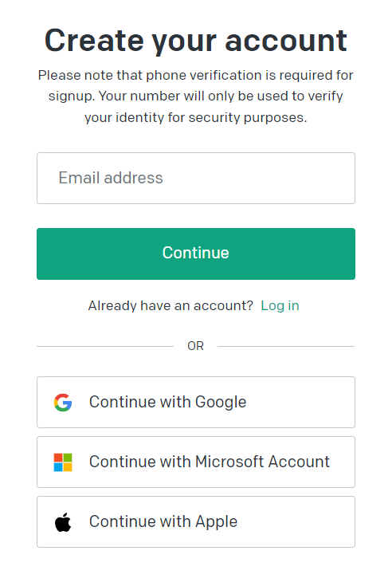Click the 'OR' divider label
This screenshot has width=392, height=586.
pos(195,346)
